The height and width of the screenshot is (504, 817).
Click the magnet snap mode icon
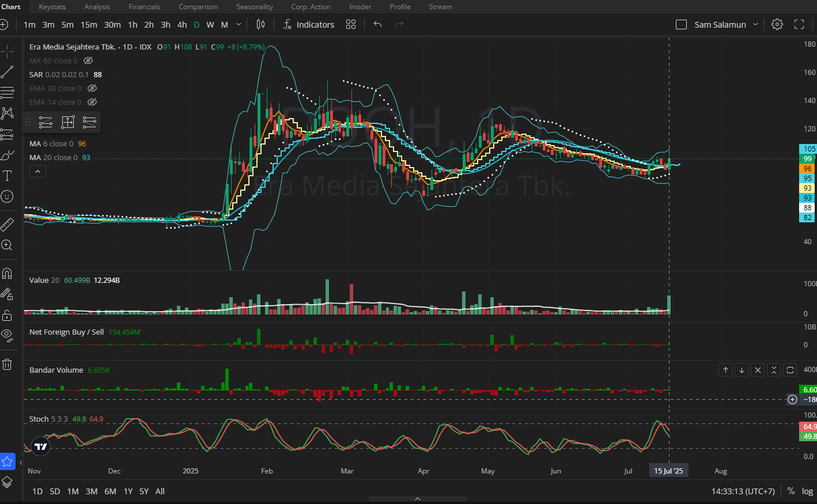click(7, 273)
